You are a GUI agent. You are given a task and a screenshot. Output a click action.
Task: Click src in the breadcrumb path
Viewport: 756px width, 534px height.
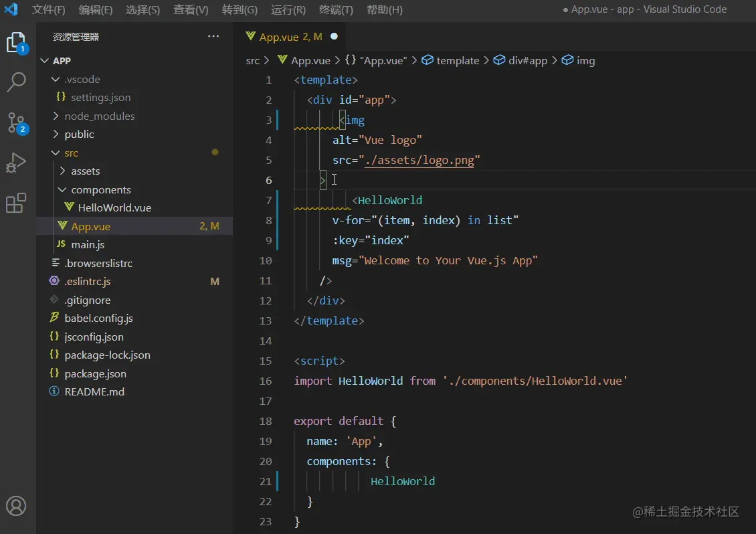coord(253,60)
